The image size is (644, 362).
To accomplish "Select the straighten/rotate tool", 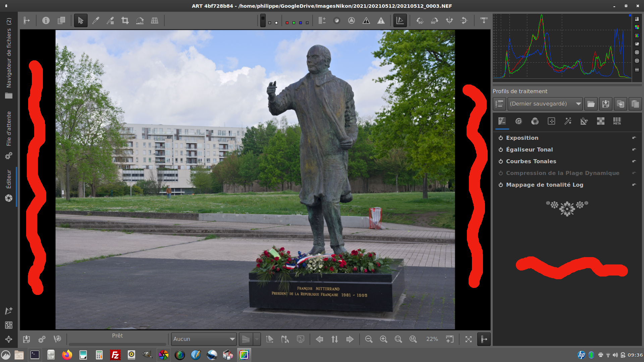I will 140,21.
